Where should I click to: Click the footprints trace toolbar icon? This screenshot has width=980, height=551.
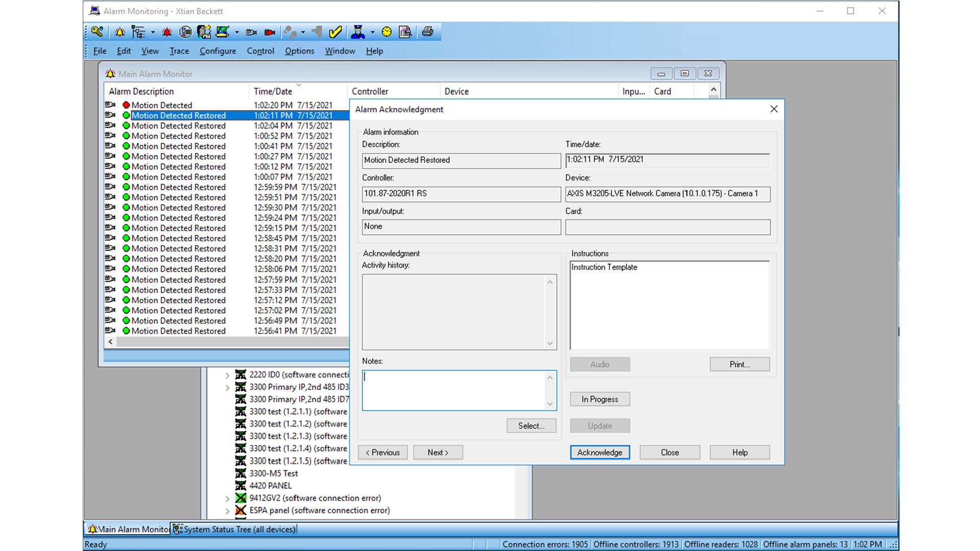tap(289, 32)
